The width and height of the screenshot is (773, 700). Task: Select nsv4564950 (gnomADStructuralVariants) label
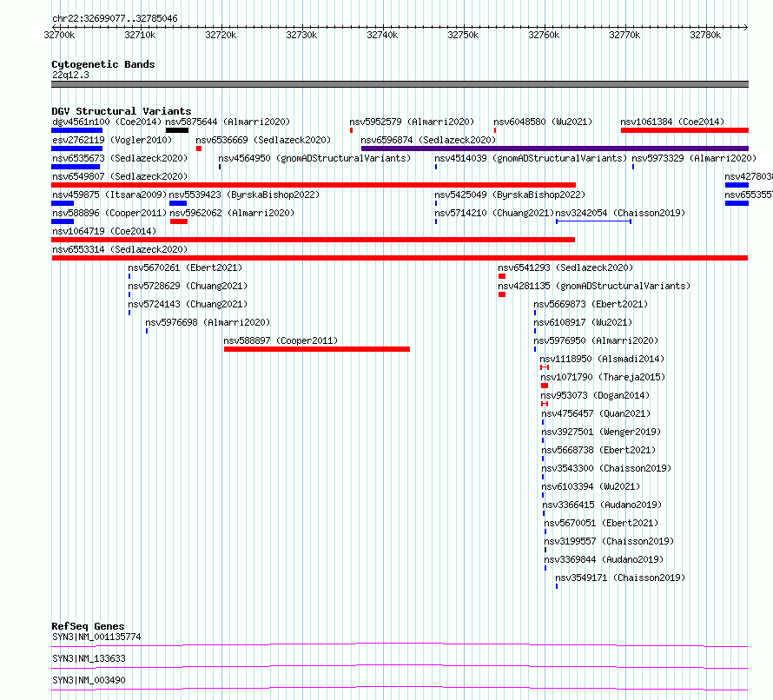(x=314, y=158)
